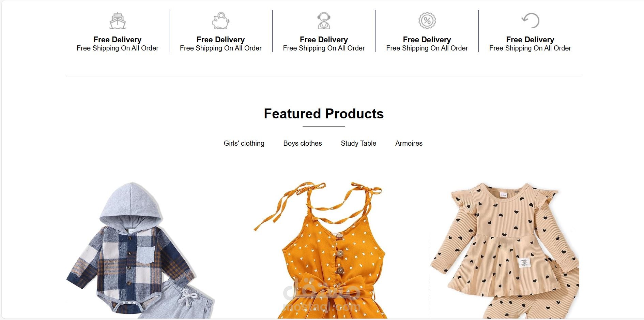Select the Girls' clothing tab
This screenshot has height=320, width=644.
point(244,143)
